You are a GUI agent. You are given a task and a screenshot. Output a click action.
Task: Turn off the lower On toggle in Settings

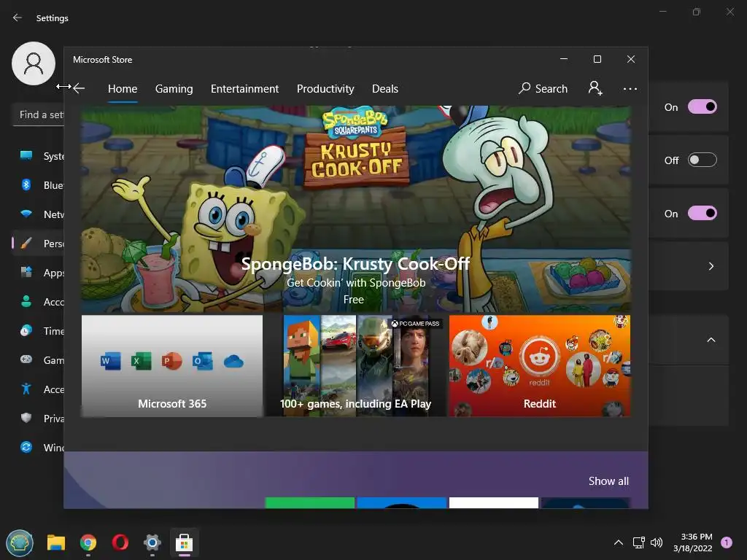pos(703,214)
